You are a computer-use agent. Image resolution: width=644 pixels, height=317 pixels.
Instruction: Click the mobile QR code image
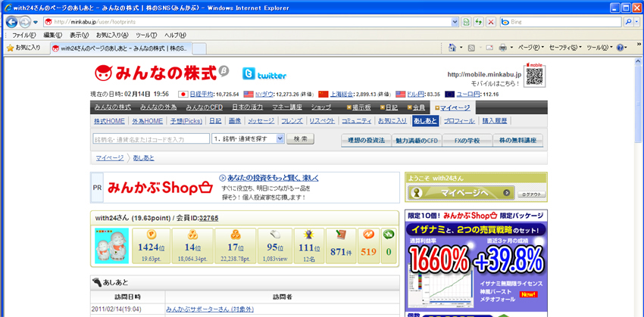(535, 76)
